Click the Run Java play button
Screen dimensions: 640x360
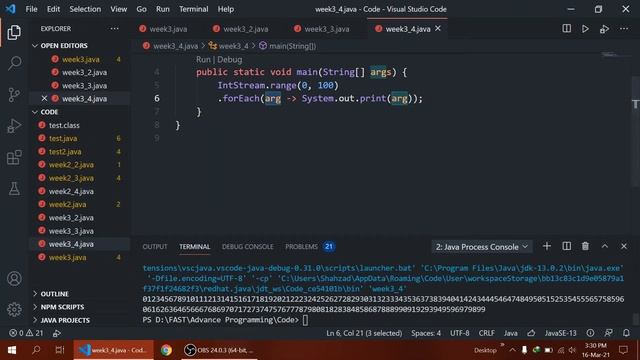click(585, 29)
